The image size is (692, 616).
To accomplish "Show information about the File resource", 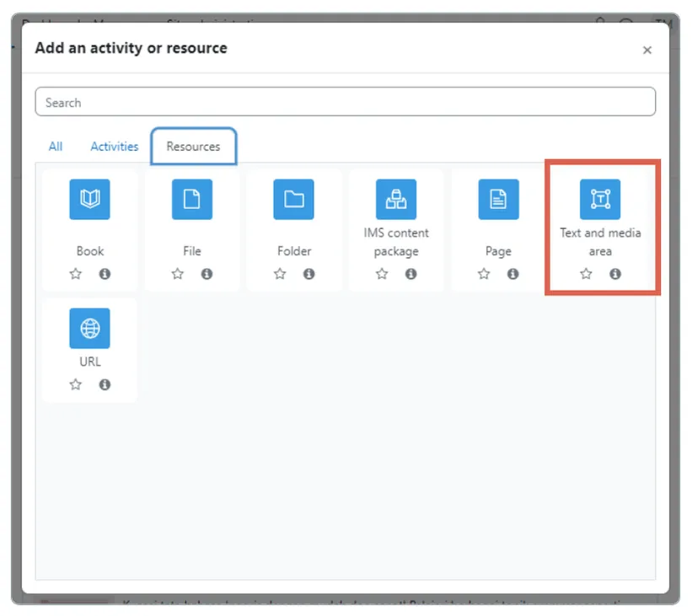I will 207,274.
